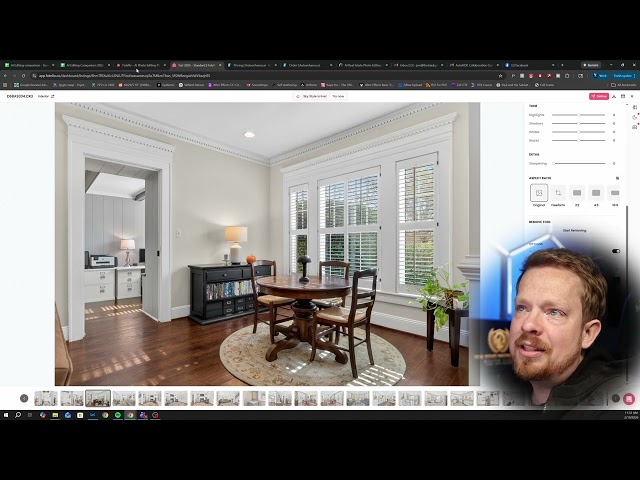Open the adjustments sliders panel icon

tap(635, 107)
